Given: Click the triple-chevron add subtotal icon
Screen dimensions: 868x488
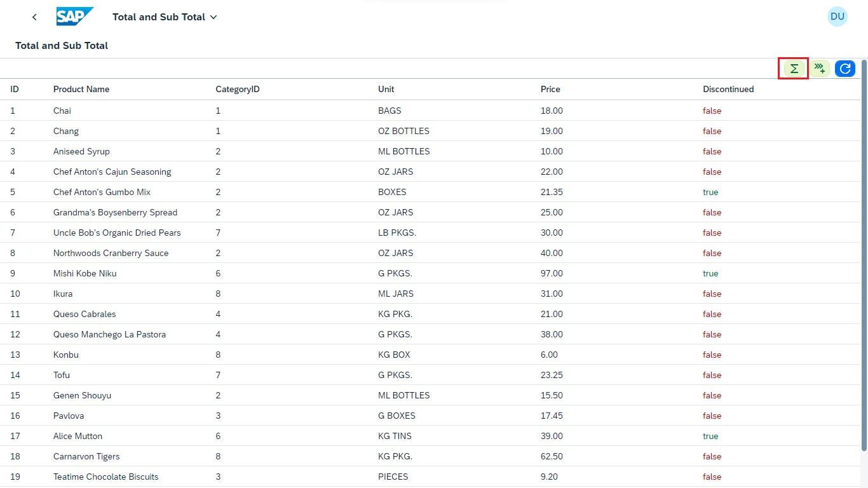Looking at the screenshot, I should coord(820,68).
